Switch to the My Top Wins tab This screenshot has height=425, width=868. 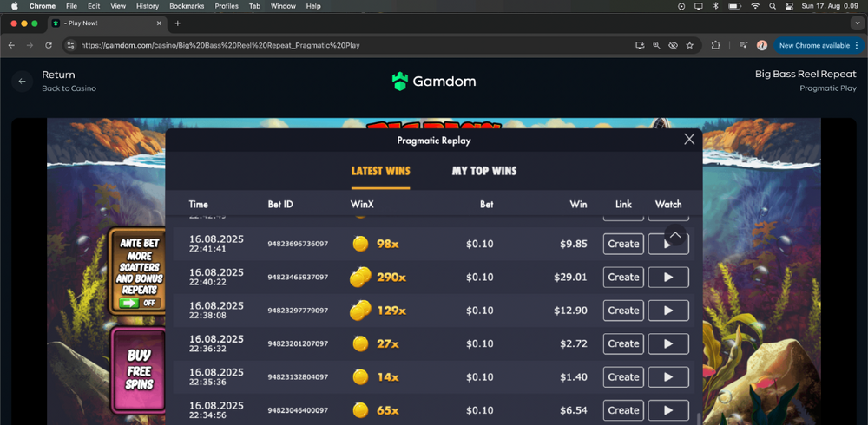point(483,171)
